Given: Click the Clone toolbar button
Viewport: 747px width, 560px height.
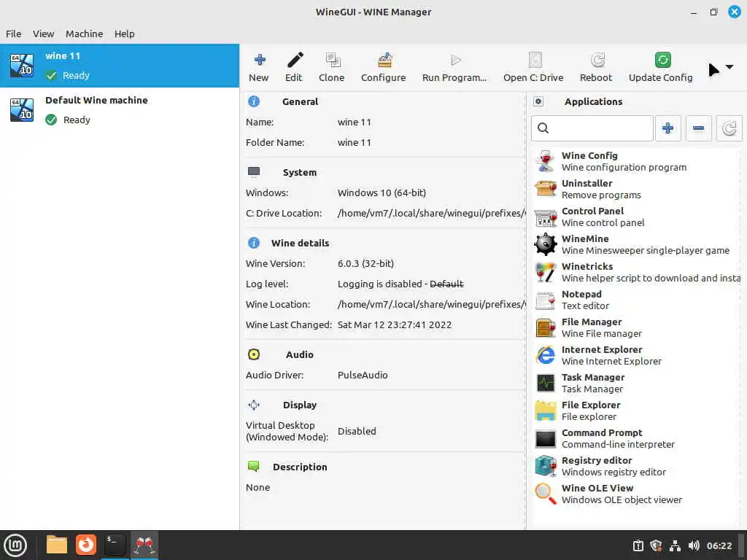Looking at the screenshot, I should 332,67.
